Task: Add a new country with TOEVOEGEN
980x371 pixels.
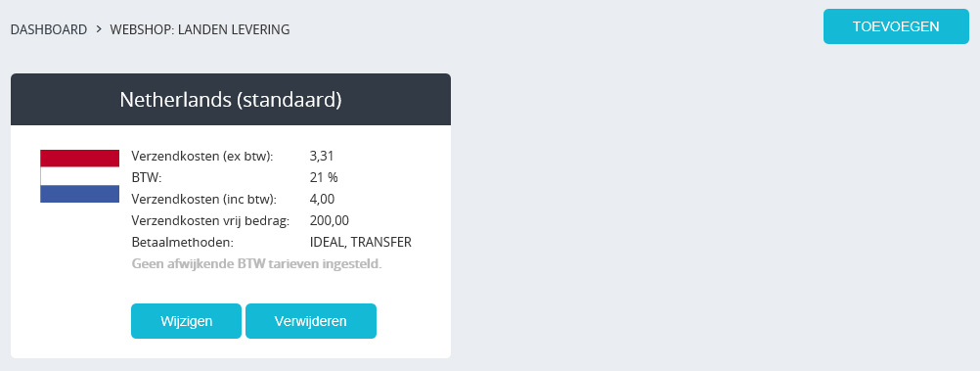Action: [896, 26]
